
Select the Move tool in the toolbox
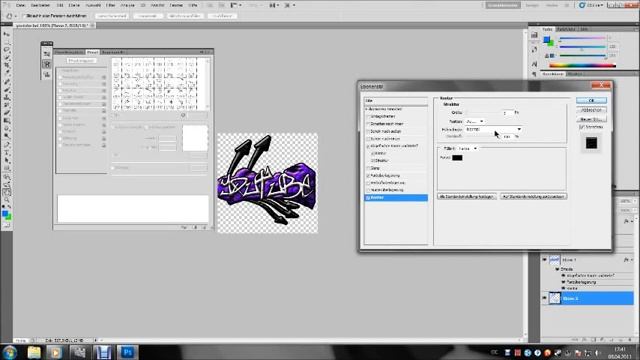[7, 35]
